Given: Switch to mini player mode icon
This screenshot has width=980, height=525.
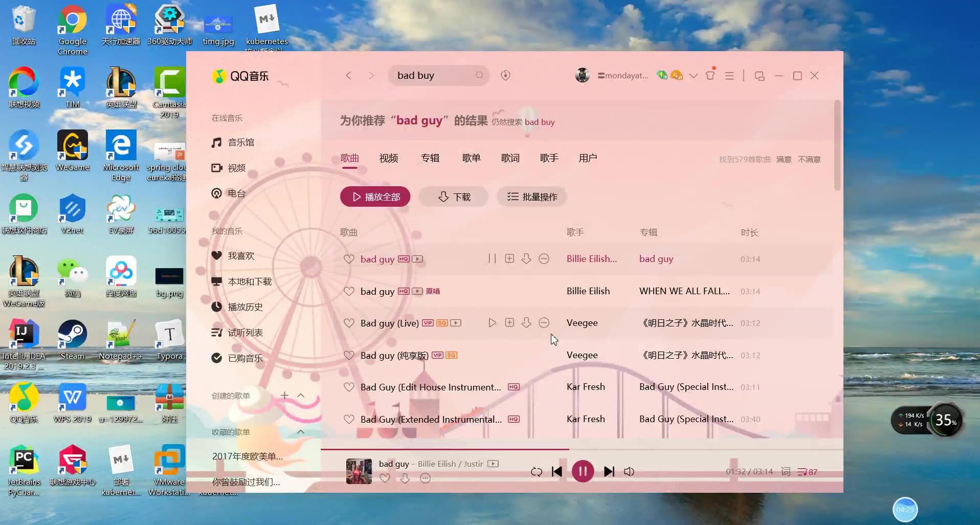Looking at the screenshot, I should (x=760, y=76).
